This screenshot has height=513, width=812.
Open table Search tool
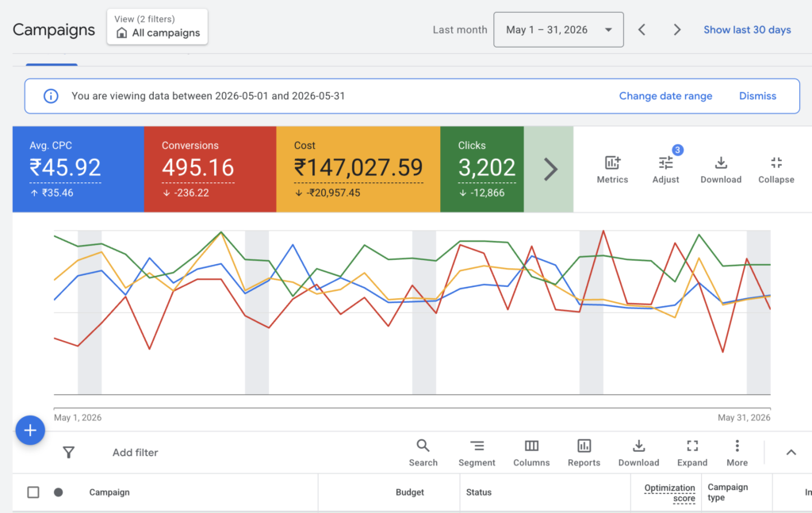pyautogui.click(x=423, y=453)
